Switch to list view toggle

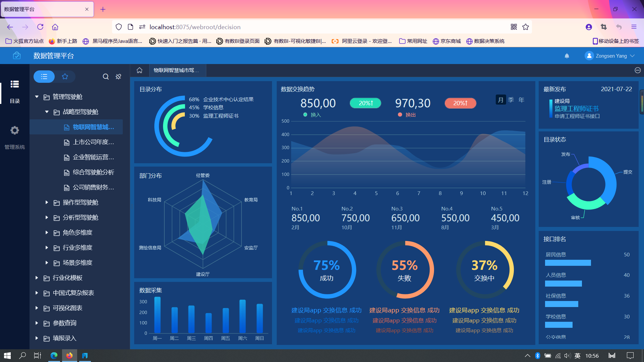coord(44,76)
